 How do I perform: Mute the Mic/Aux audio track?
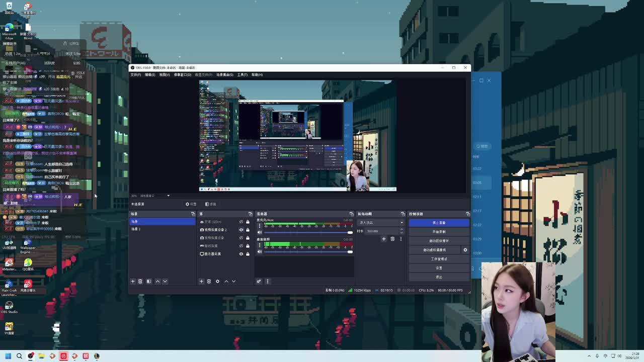click(x=260, y=232)
